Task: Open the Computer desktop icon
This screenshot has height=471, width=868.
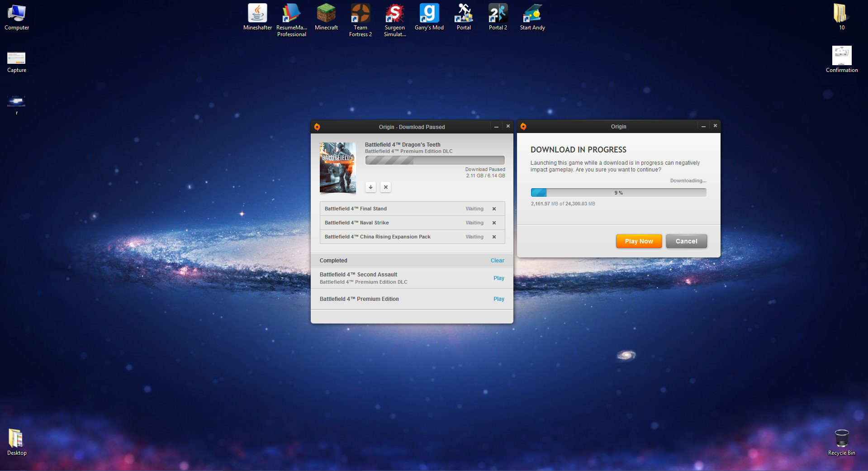Action: pyautogui.click(x=17, y=17)
